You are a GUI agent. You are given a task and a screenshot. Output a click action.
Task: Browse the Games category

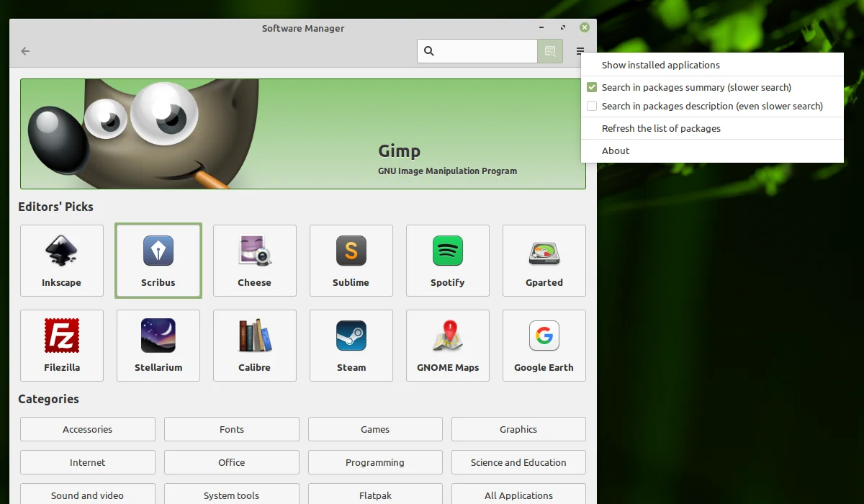pyautogui.click(x=375, y=429)
